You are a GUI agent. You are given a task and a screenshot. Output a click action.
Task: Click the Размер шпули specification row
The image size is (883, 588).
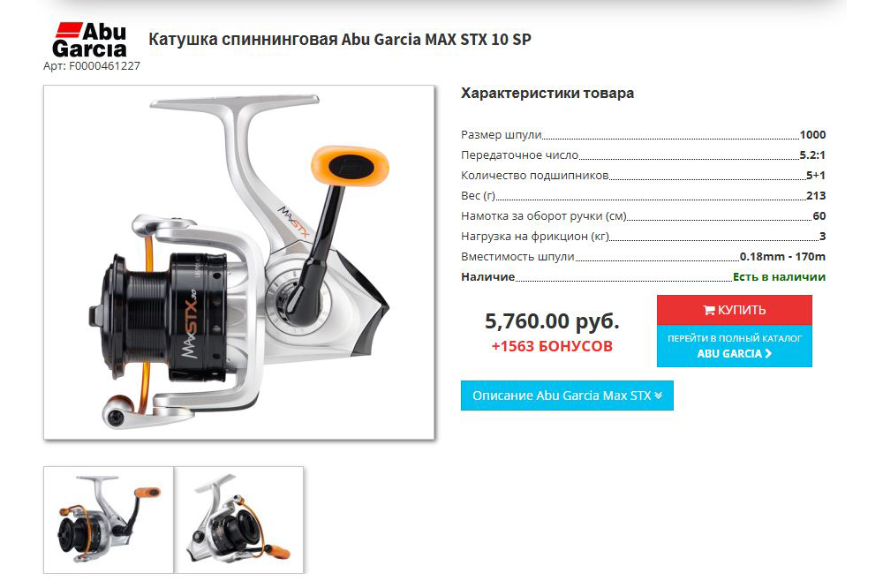[643, 134]
